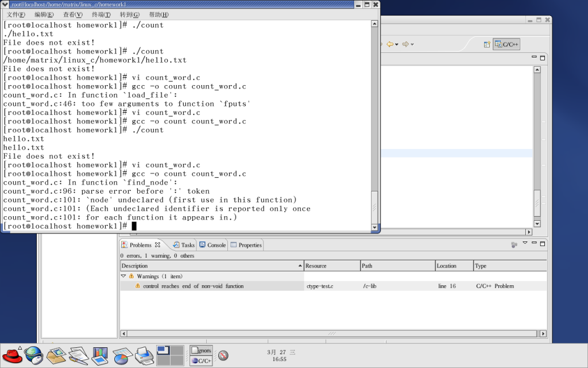
Task: Collapse the Warnings (1 item) group
Action: click(x=123, y=277)
